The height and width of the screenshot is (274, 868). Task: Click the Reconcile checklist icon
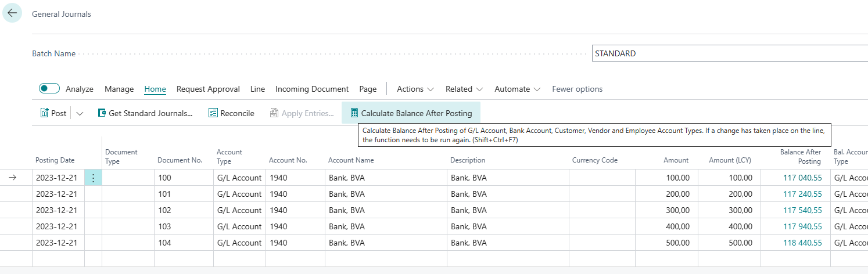213,113
